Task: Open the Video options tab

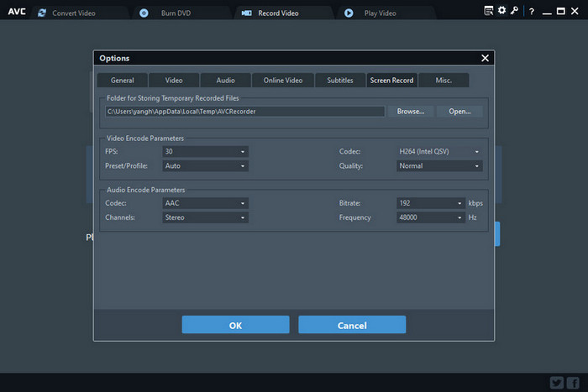Action: 174,81
